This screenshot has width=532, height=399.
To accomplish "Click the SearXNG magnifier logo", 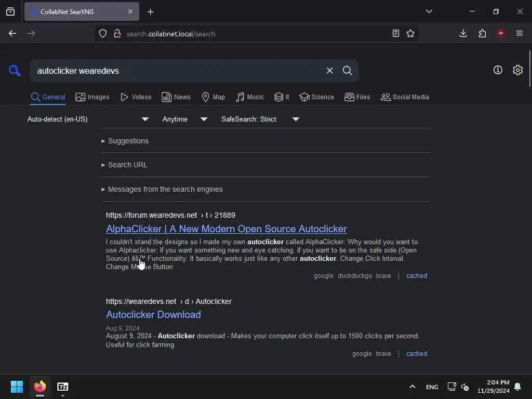I will (15, 71).
